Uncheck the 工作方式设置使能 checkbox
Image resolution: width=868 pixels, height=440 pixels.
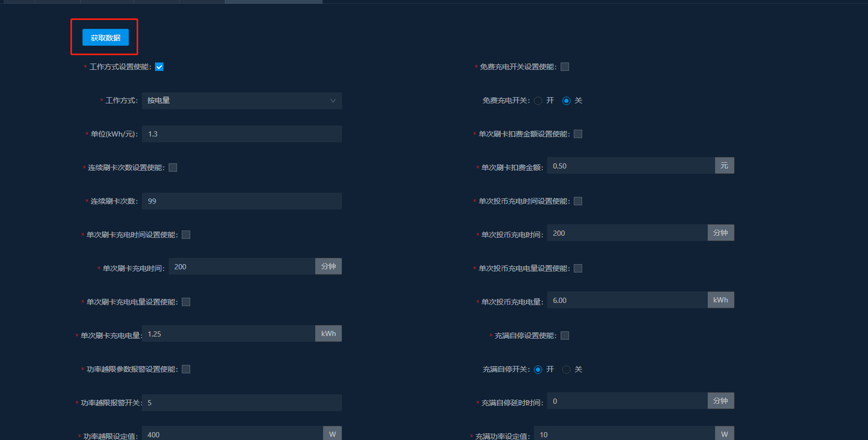coord(159,67)
